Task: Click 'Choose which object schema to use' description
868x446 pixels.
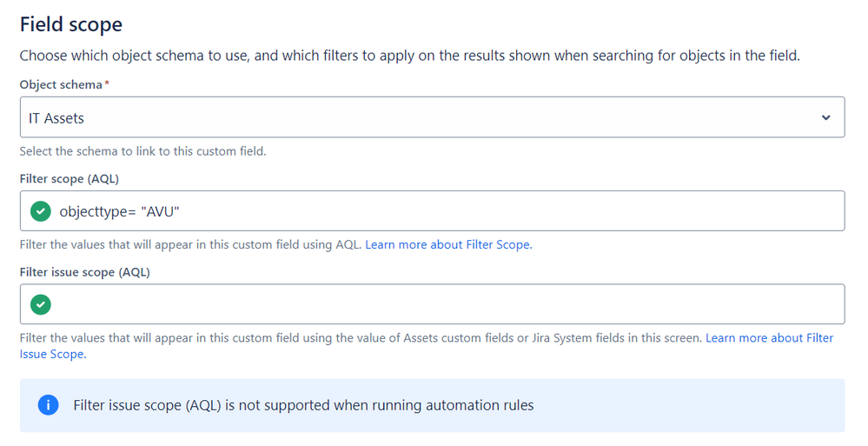Action: click(409, 56)
